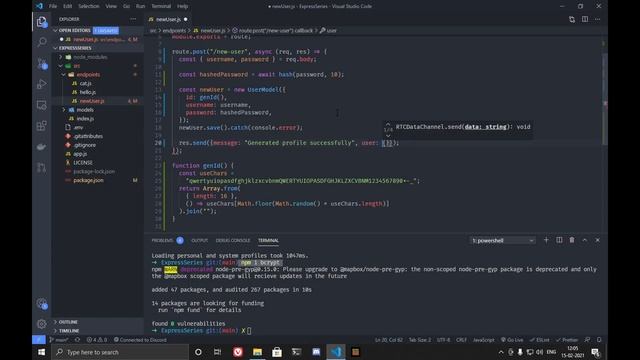
Task: Click endpoints in the breadcrumb path
Action: point(174,31)
